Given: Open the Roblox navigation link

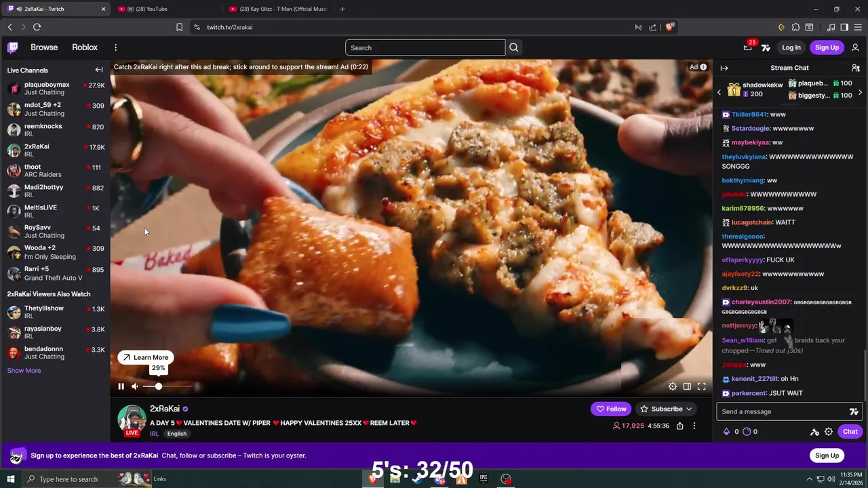Looking at the screenshot, I should [x=85, y=47].
